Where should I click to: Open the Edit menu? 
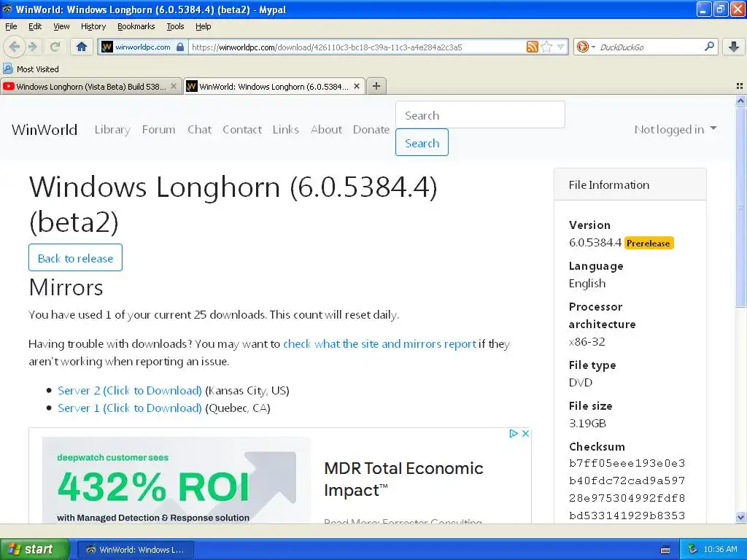35,26
